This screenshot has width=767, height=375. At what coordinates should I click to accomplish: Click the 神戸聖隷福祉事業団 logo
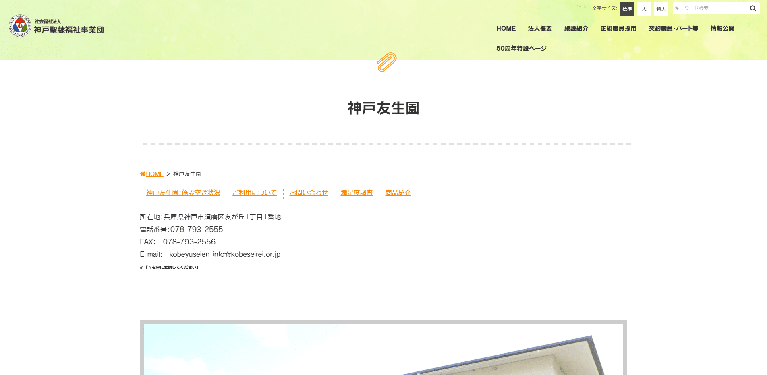click(57, 26)
